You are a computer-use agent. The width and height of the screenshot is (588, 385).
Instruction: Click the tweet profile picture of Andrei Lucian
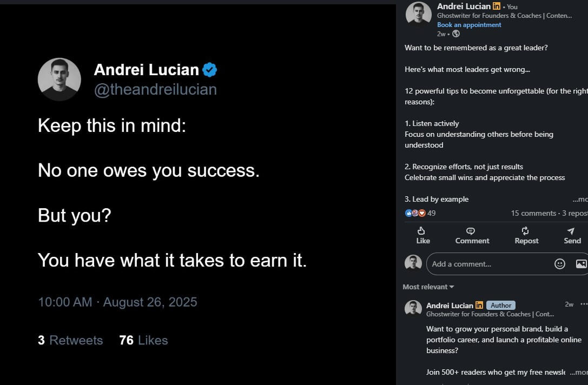tap(60, 79)
